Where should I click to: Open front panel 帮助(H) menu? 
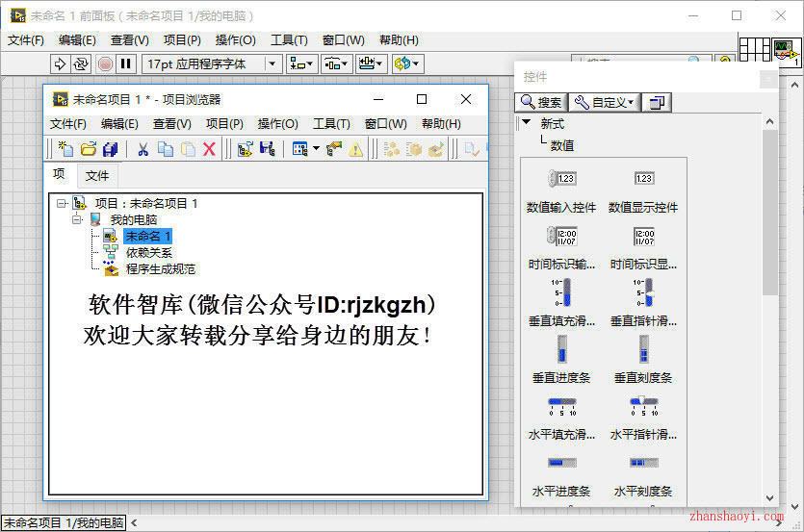tap(399, 40)
